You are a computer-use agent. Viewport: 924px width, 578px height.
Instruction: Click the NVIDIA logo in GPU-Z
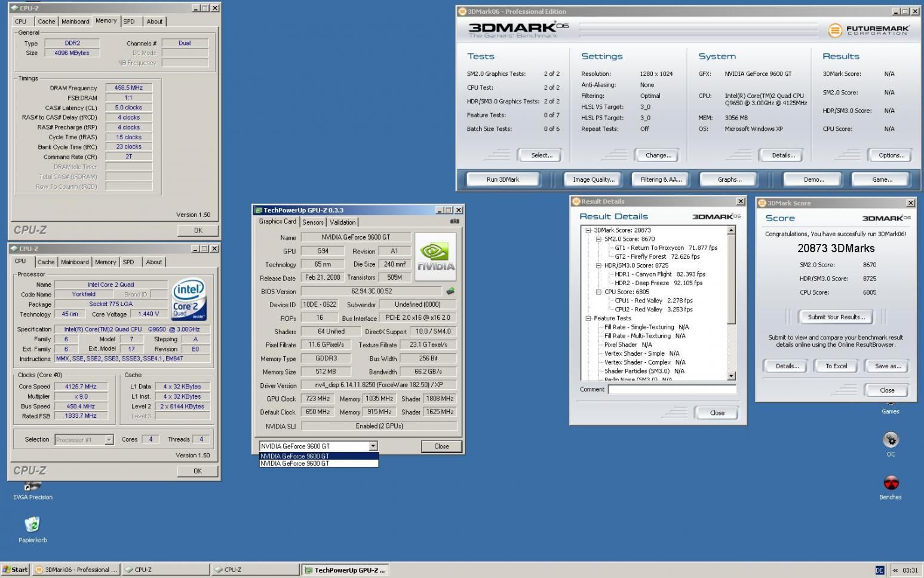435,256
